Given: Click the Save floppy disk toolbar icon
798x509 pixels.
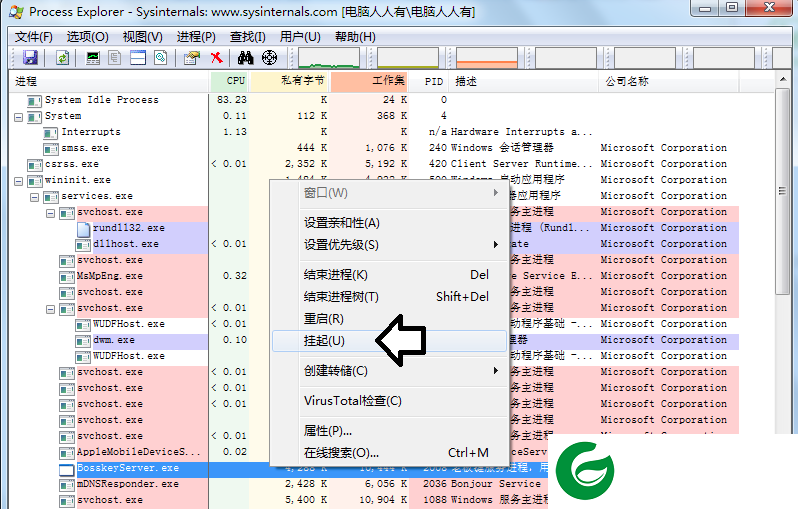Looking at the screenshot, I should (x=31, y=58).
